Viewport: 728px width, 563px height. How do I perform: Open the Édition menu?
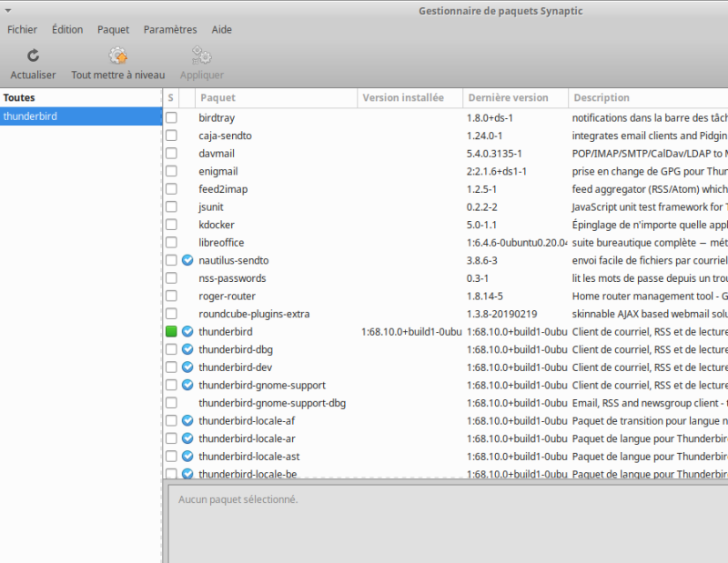click(67, 30)
